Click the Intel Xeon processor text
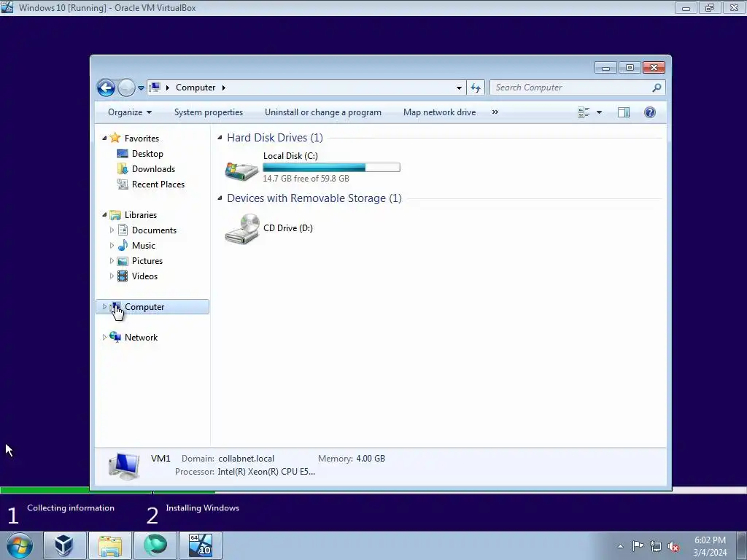The width and height of the screenshot is (747, 560). pos(266,472)
